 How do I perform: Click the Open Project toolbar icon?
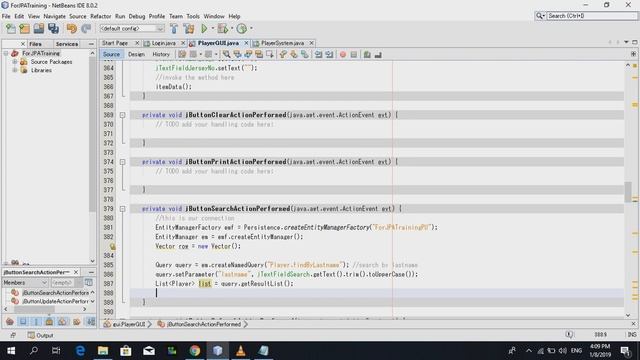click(x=39, y=29)
